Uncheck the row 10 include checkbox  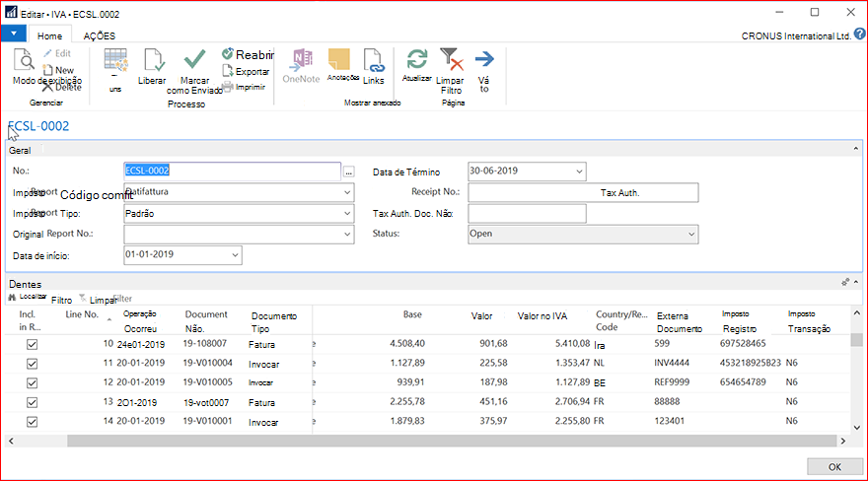coord(33,344)
